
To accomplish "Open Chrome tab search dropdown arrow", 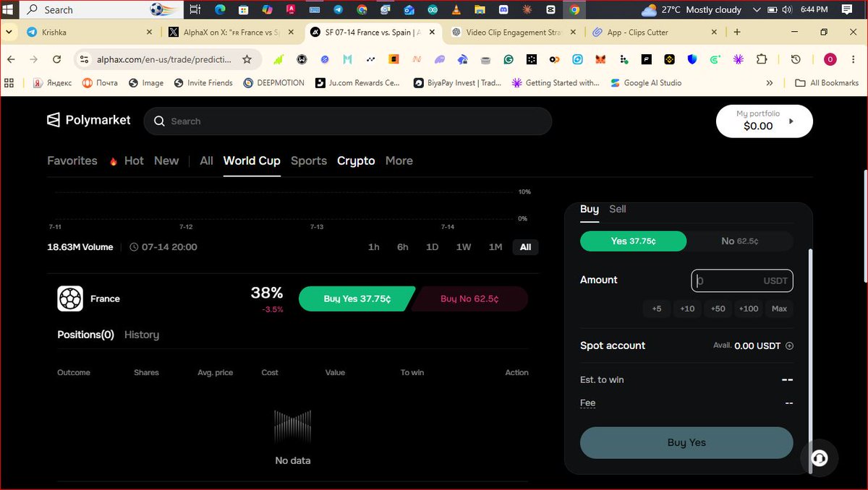I will click(x=9, y=33).
